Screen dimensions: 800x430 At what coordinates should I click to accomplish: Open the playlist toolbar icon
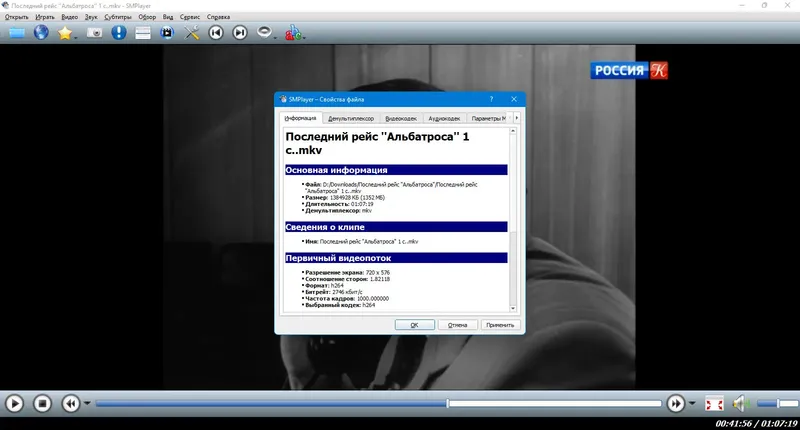(x=143, y=33)
